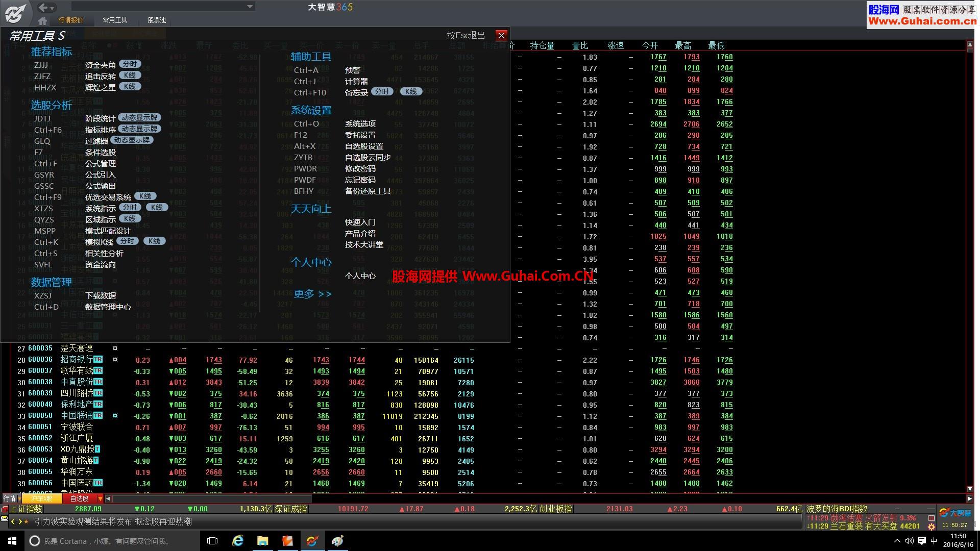Viewport: 980px width, 551px height.
Task: Click horizontal scrollbar left arrow
Action: pos(109,499)
